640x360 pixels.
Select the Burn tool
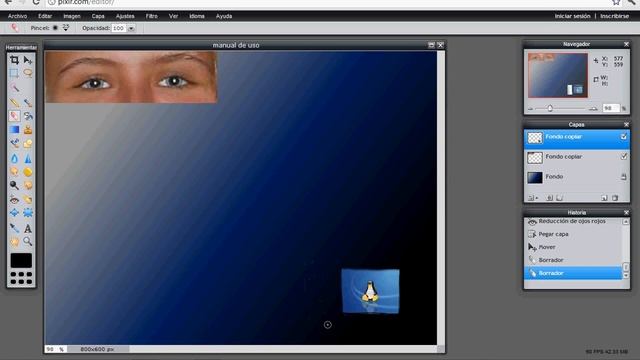[x=28, y=185]
